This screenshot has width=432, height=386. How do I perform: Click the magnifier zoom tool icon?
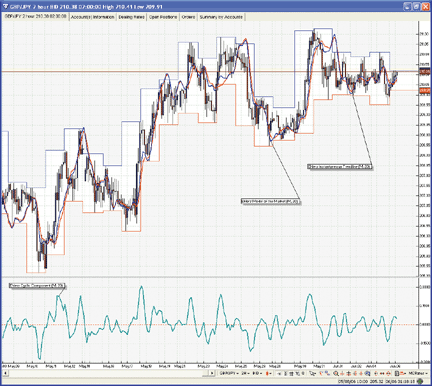(335, 373)
